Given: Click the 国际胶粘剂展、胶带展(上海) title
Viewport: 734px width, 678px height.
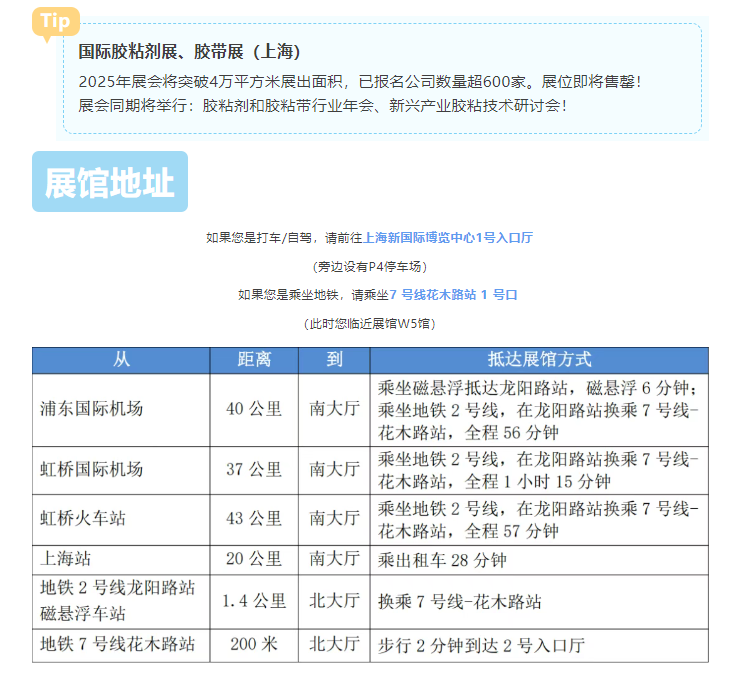Looking at the screenshot, I should click(189, 52).
